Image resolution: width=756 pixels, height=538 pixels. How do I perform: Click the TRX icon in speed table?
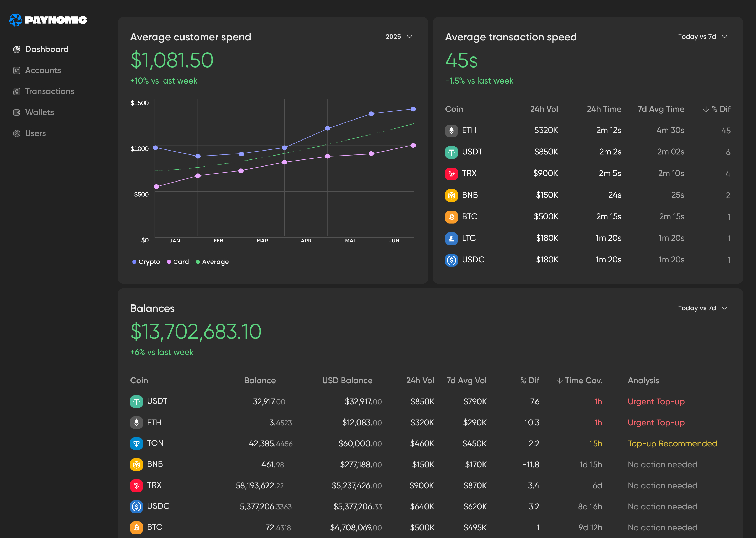tap(451, 174)
